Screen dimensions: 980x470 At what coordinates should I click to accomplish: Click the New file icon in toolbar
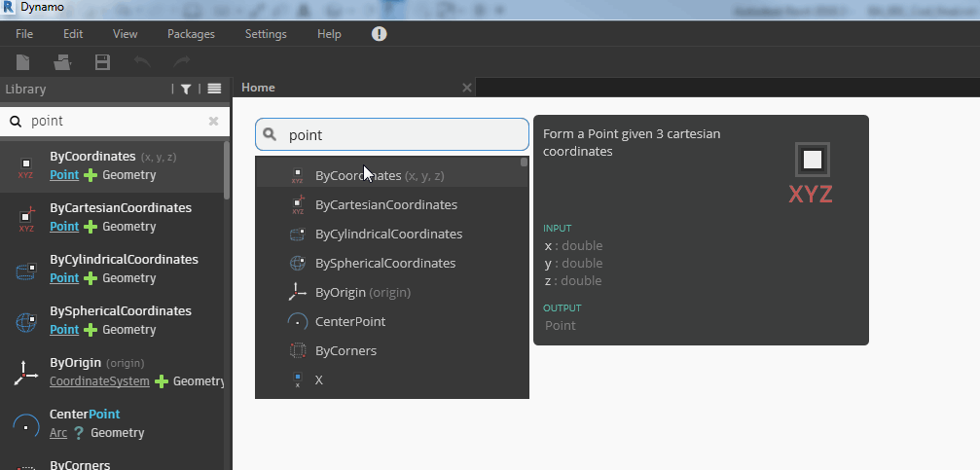22,62
